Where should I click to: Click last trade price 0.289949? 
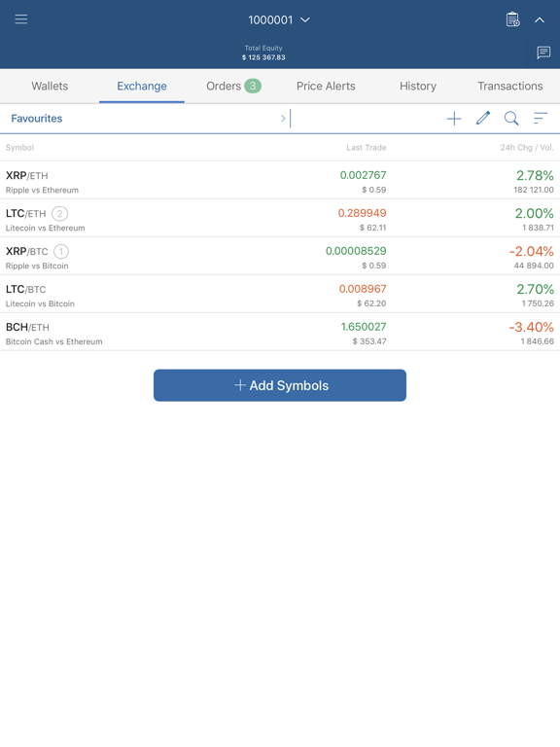[362, 213]
